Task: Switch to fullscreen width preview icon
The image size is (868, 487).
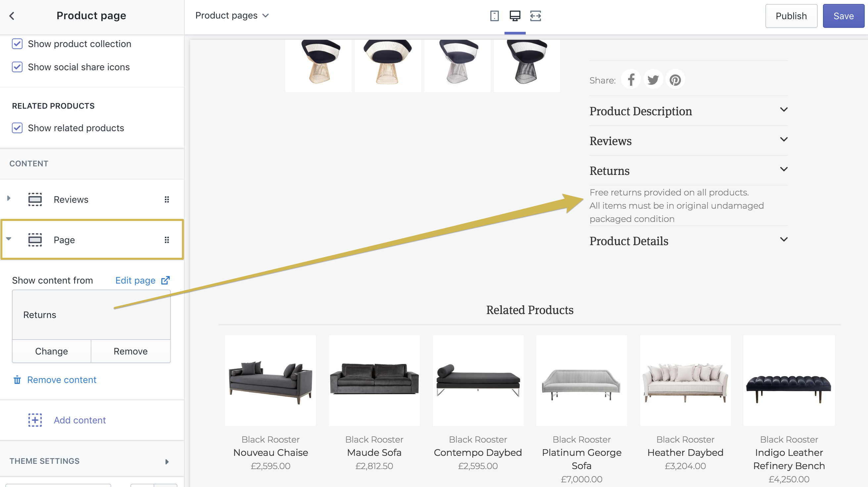Action: click(535, 16)
